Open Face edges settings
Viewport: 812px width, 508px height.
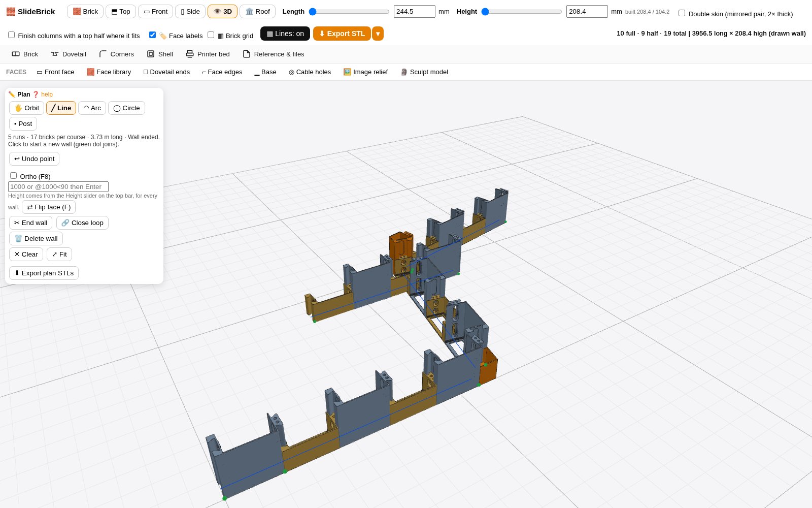tap(222, 72)
